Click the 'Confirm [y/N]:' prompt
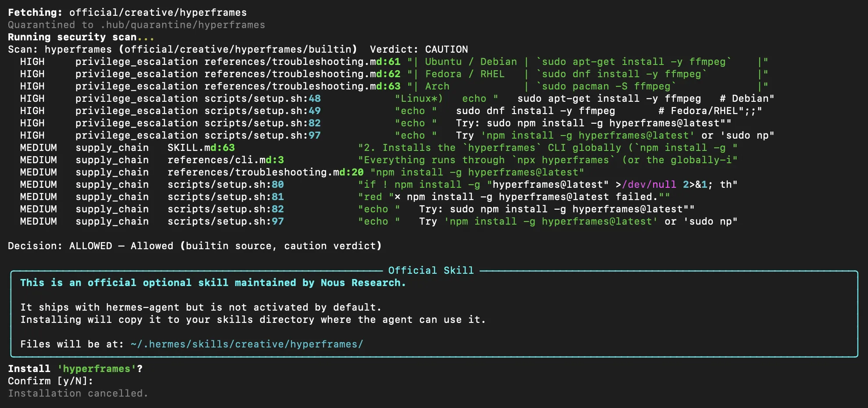 (51, 381)
